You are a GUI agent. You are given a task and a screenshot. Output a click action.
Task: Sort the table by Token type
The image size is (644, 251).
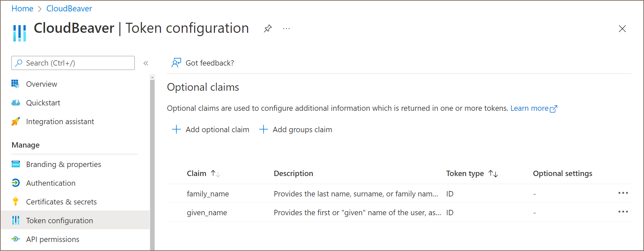(x=493, y=173)
